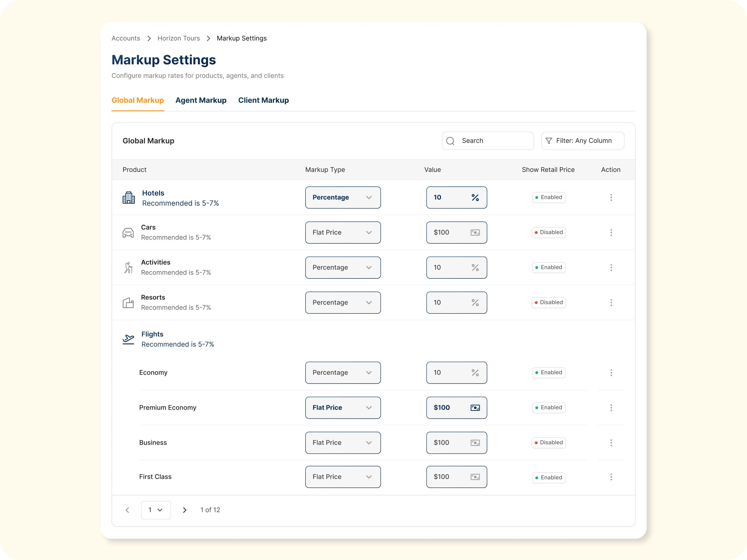The image size is (747, 560).
Task: Click the Product column header
Action: click(x=134, y=170)
